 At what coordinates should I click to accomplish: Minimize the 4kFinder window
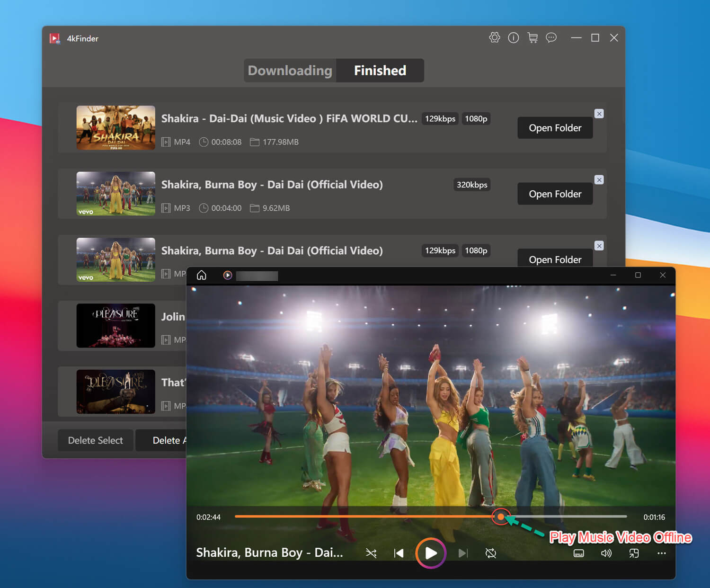pyautogui.click(x=576, y=38)
